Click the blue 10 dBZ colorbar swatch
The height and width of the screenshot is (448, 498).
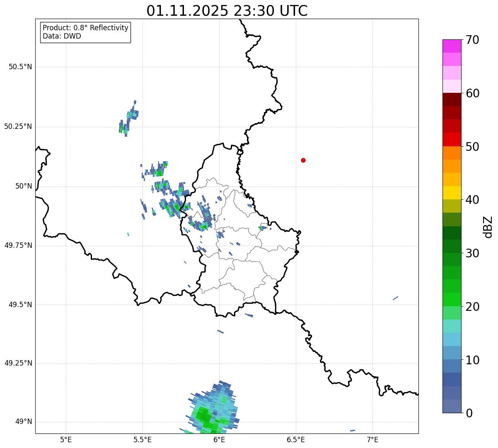pyautogui.click(x=452, y=353)
